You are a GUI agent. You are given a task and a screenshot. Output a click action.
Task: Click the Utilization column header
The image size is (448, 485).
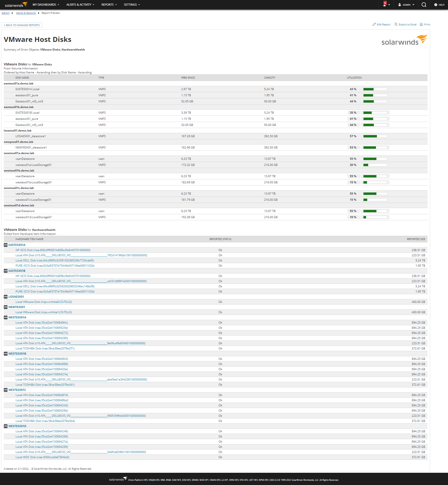tap(354, 78)
